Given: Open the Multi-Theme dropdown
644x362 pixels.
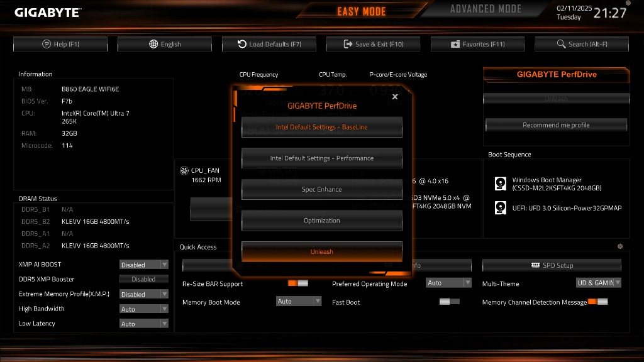Looking at the screenshot, I should (x=599, y=283).
